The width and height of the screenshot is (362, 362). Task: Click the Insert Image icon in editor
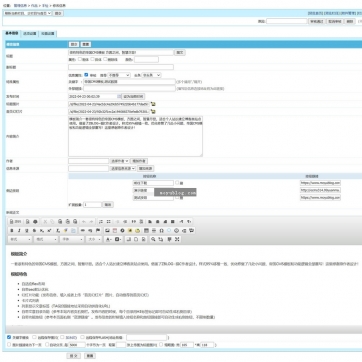coord(107,230)
